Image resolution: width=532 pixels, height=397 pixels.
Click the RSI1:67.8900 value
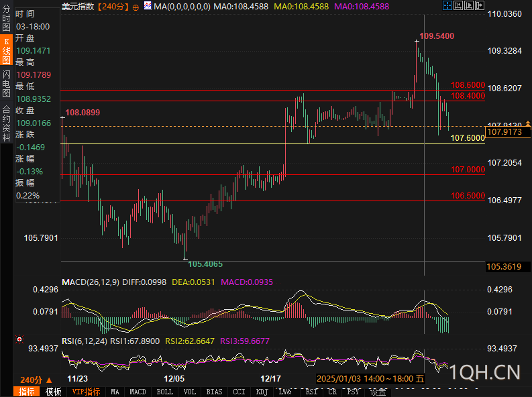tap(135, 341)
